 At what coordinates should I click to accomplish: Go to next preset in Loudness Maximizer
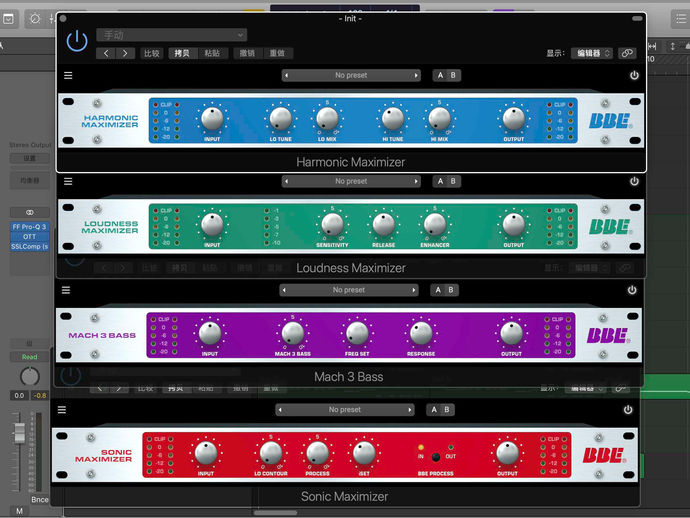pyautogui.click(x=416, y=181)
